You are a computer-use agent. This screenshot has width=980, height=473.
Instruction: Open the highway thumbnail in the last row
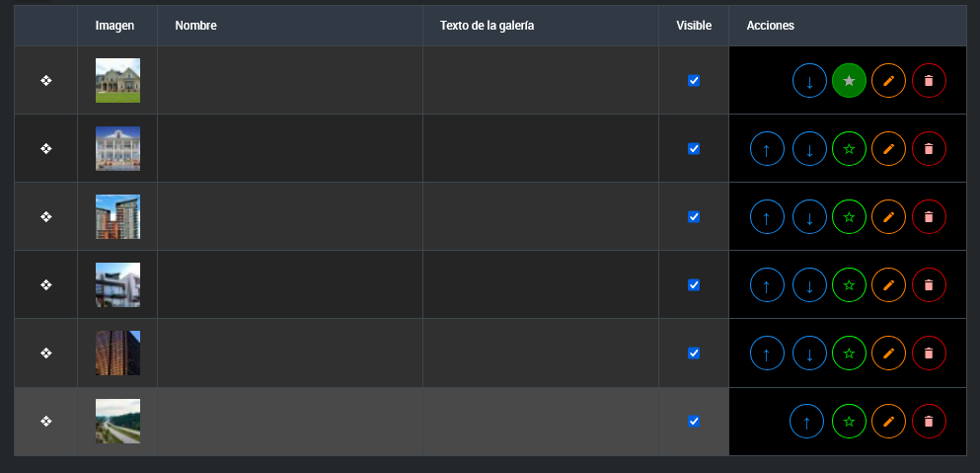[117, 422]
